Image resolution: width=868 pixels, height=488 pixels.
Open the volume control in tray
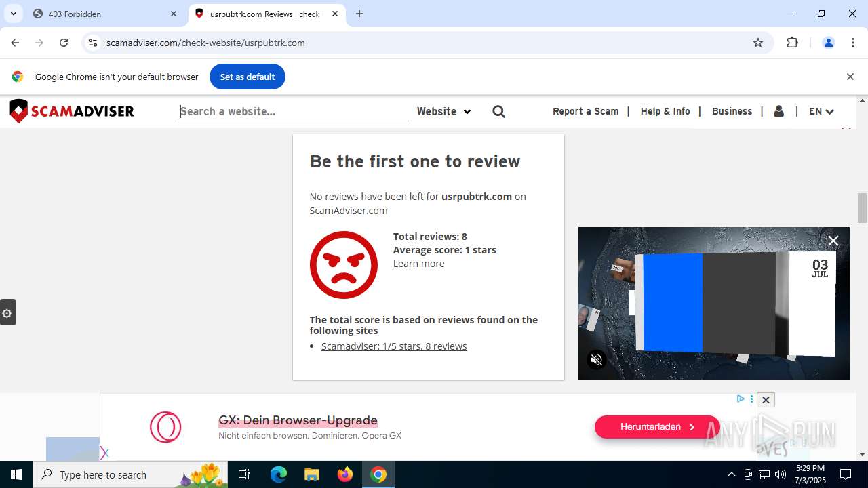pos(781,474)
